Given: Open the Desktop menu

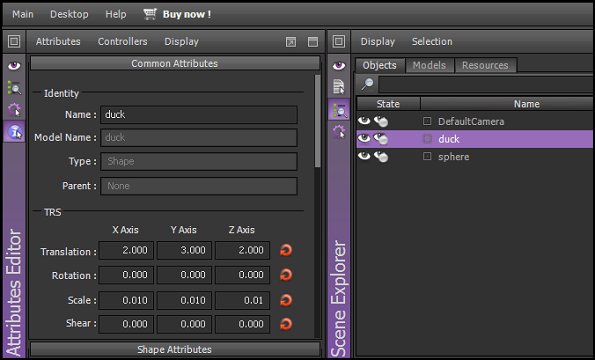Looking at the screenshot, I should pyautogui.click(x=69, y=14).
